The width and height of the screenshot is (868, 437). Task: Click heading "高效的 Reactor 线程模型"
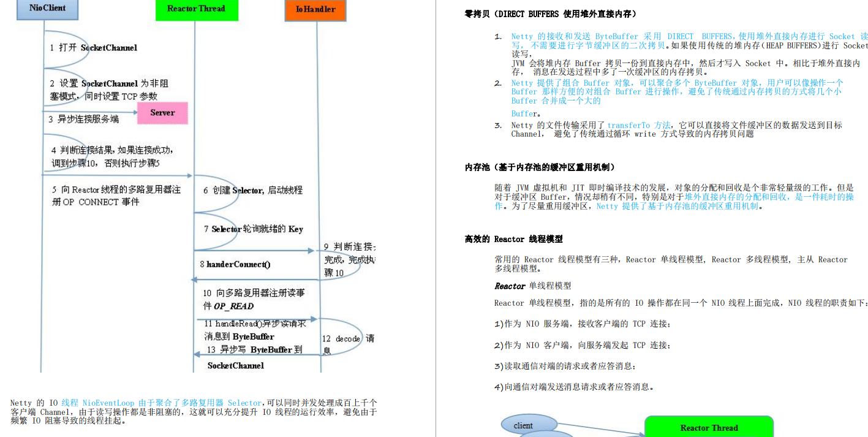point(513,239)
